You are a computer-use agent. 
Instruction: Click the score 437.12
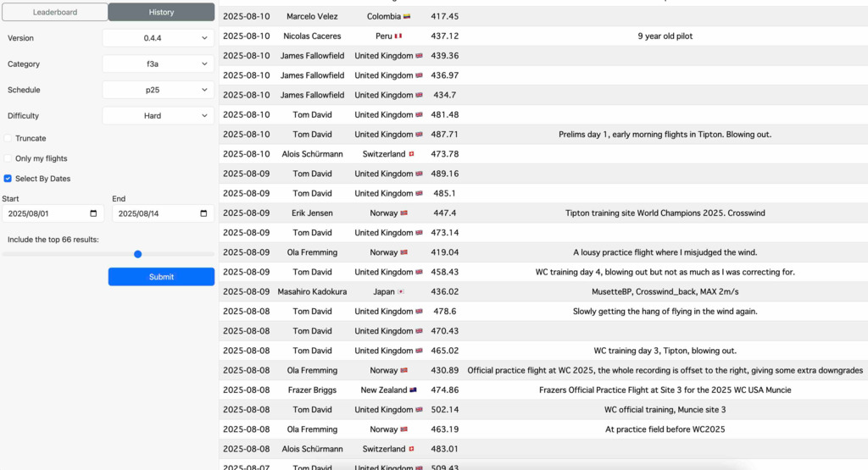click(444, 36)
